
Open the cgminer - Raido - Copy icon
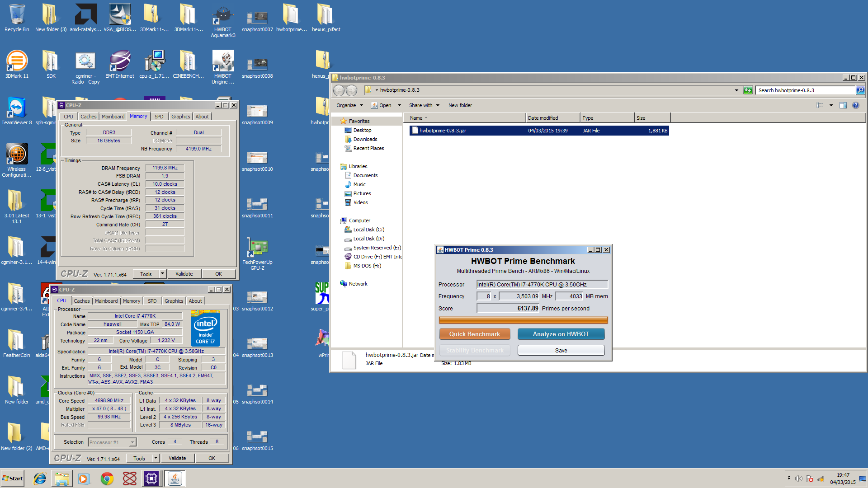[x=85, y=67]
